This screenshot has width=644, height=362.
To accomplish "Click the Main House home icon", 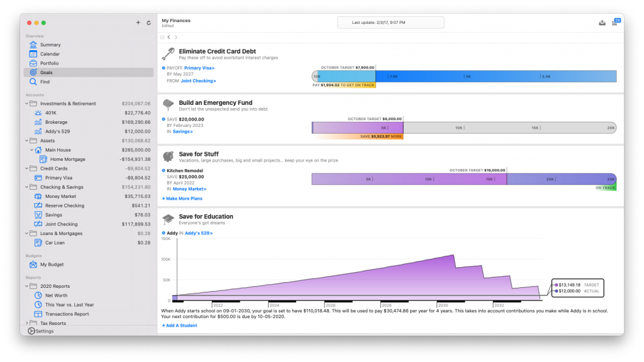I will click(38, 150).
